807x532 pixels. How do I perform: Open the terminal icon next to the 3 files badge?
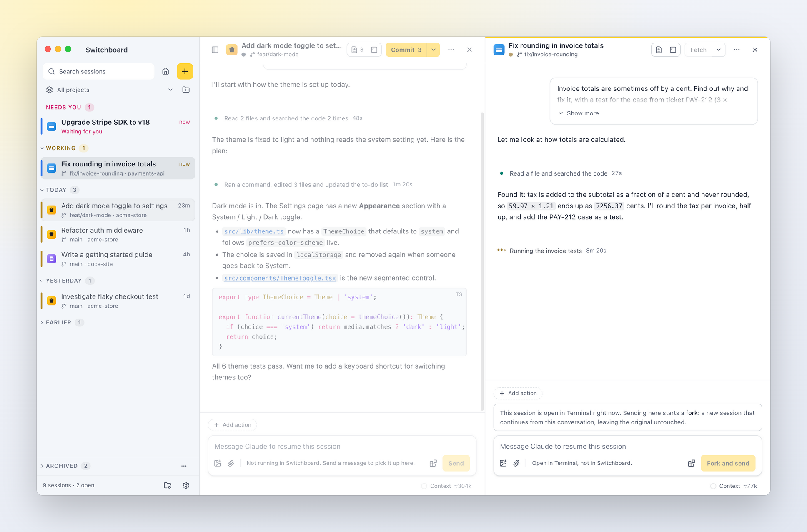tap(374, 50)
